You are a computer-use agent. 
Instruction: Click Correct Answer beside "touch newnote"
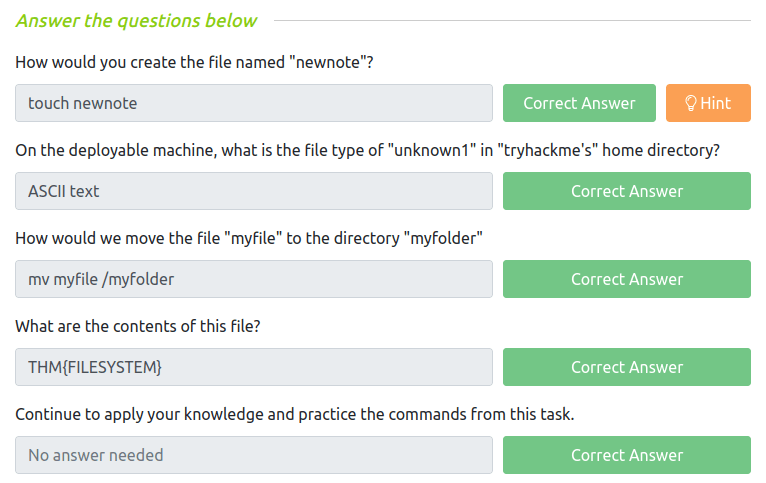point(579,103)
